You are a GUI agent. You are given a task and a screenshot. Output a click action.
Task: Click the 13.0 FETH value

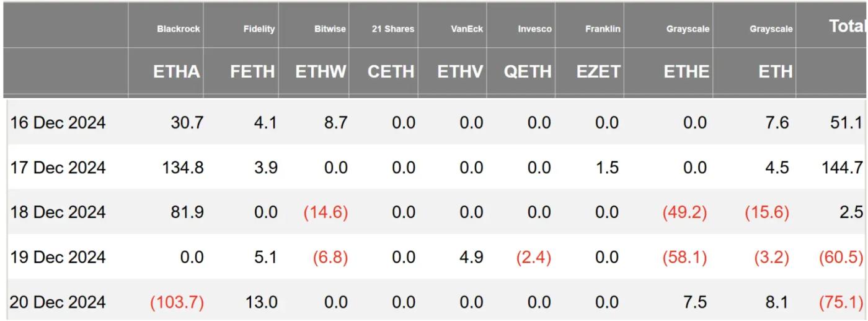262,302
